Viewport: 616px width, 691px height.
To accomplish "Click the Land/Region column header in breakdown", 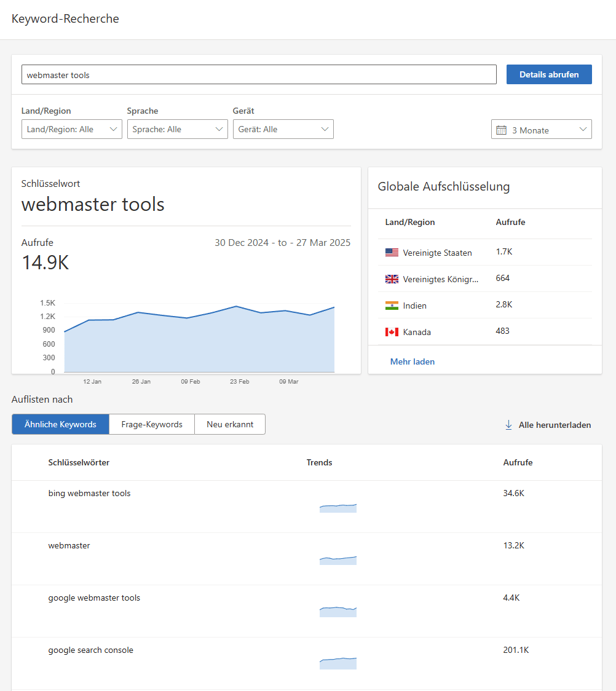I will point(410,222).
